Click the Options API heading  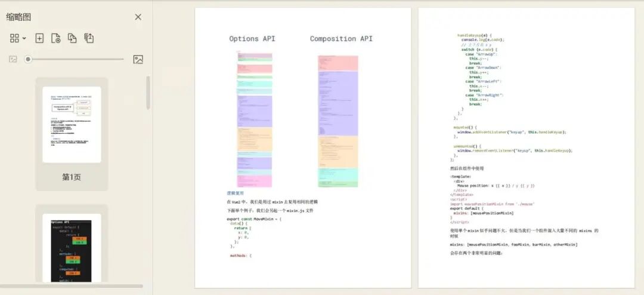click(x=252, y=39)
